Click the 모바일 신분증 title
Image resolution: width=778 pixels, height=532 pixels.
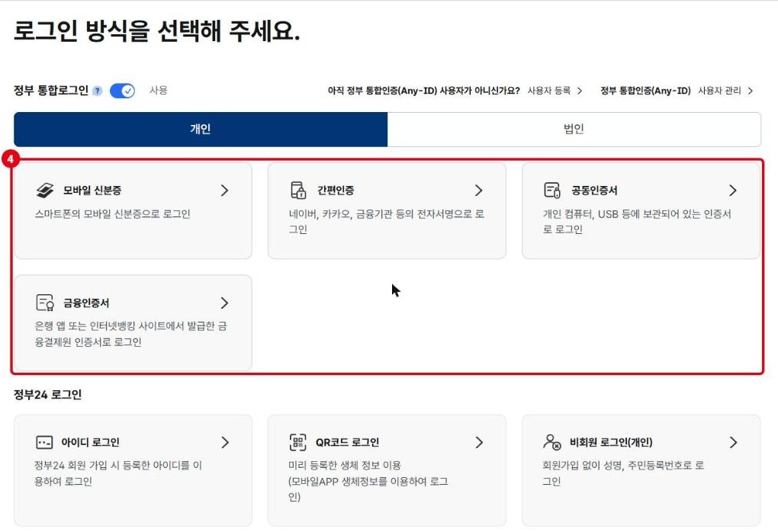[92, 191]
